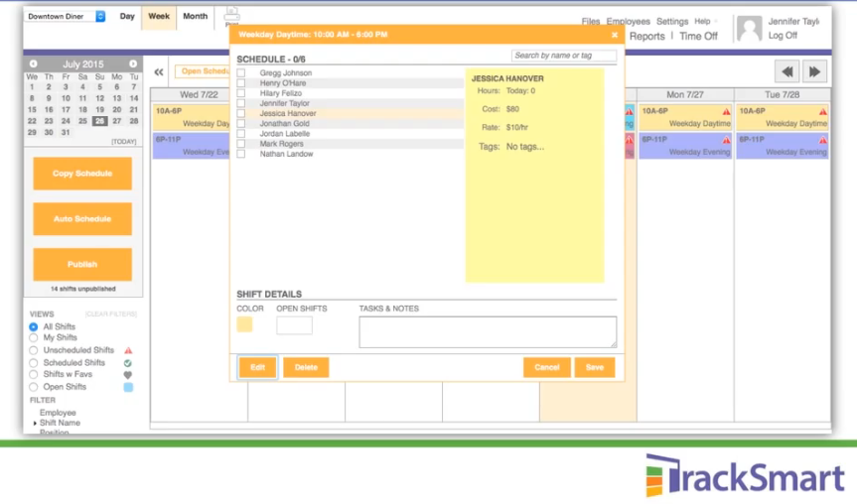
Task: Check the box next to Gregg Johnson
Action: (241, 73)
